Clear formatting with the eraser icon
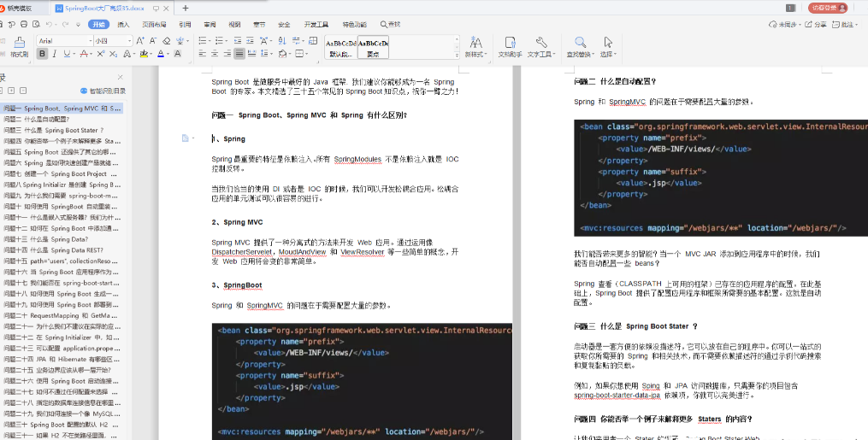 point(167,40)
